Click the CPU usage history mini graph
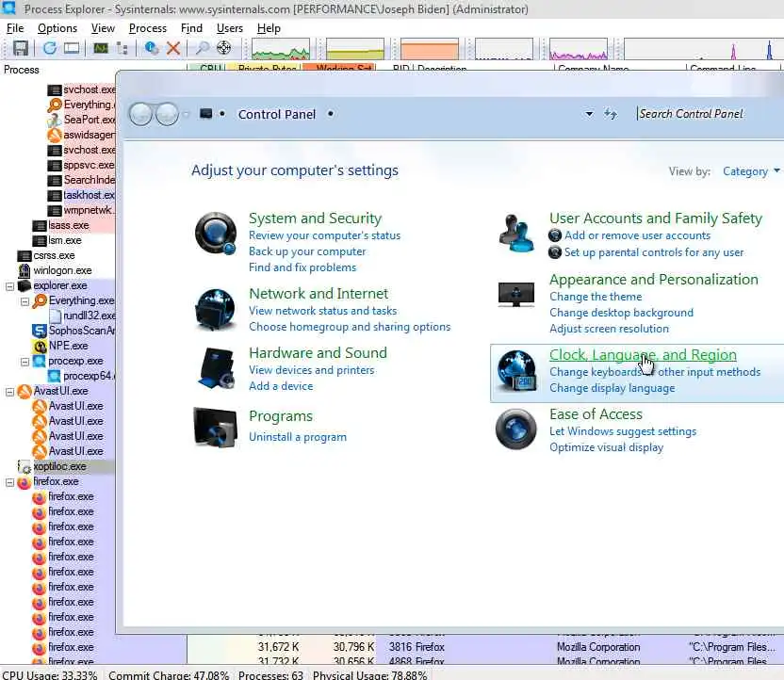The height and width of the screenshot is (680, 784). pyautogui.click(x=281, y=49)
